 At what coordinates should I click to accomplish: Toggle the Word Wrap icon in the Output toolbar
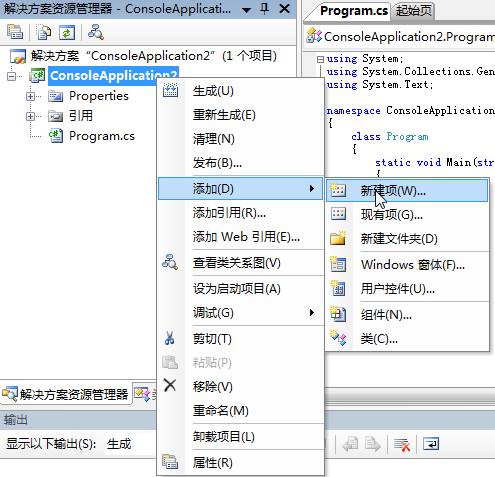[431, 444]
